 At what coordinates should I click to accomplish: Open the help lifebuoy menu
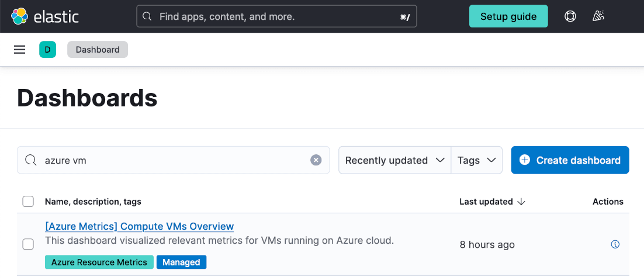coord(570,16)
